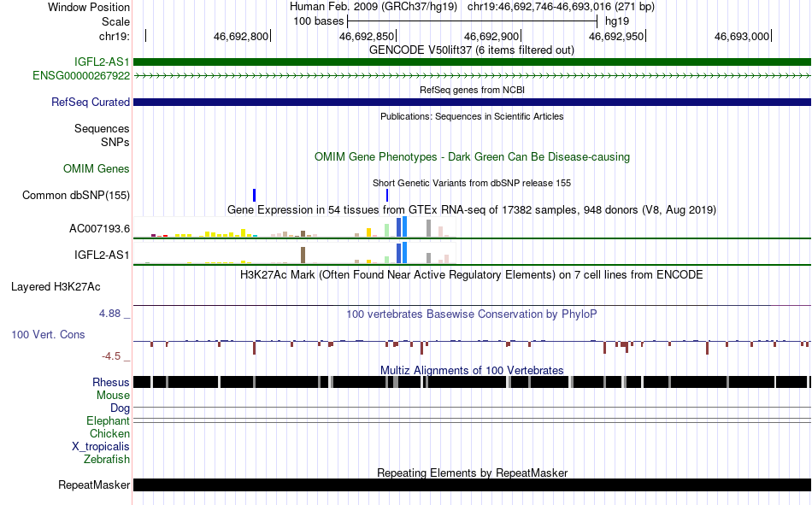Image resolution: width=812 pixels, height=505 pixels.
Task: Click the AC007193.6 GTEx expression bar chart
Action: click(x=295, y=227)
